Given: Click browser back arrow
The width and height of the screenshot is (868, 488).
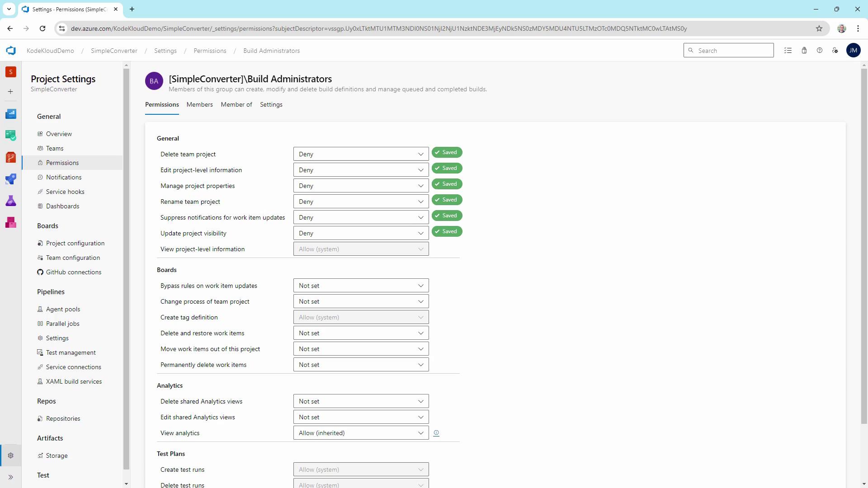Looking at the screenshot, I should click(x=10, y=28).
